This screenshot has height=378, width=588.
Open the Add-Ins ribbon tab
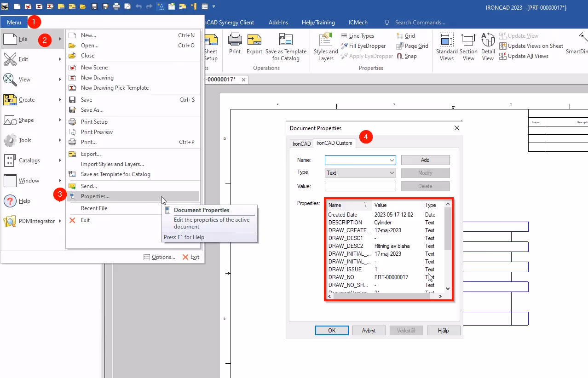pyautogui.click(x=278, y=22)
